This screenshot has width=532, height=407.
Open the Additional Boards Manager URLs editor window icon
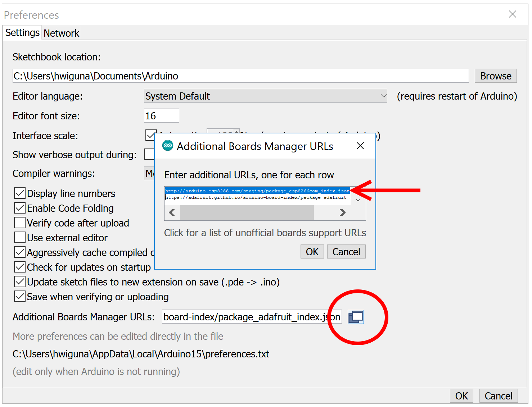tap(356, 317)
